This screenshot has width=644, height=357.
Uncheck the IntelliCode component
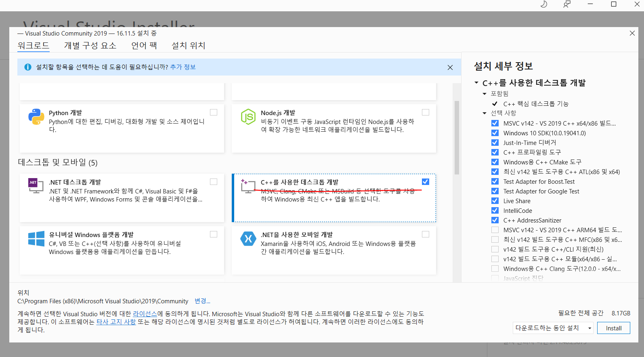(495, 210)
